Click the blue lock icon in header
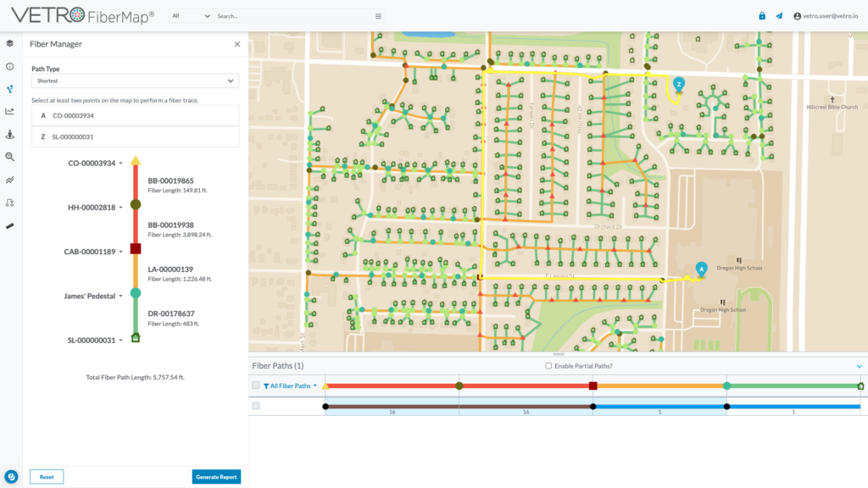 pyautogui.click(x=761, y=16)
